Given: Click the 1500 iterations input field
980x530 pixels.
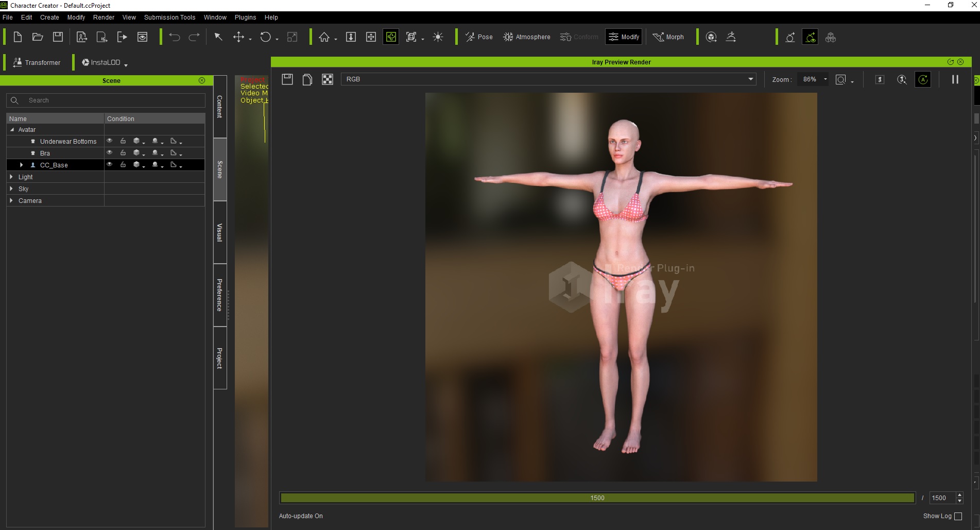Looking at the screenshot, I should (x=942, y=498).
